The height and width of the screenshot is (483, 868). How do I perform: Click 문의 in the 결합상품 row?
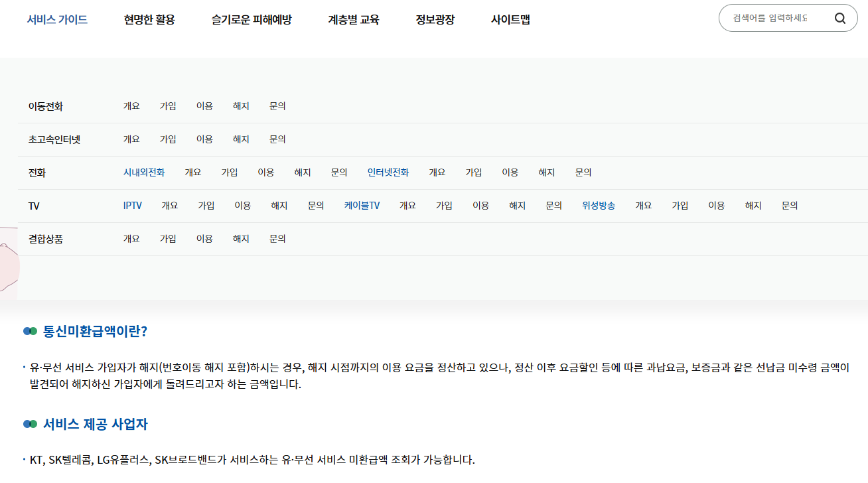[277, 238]
